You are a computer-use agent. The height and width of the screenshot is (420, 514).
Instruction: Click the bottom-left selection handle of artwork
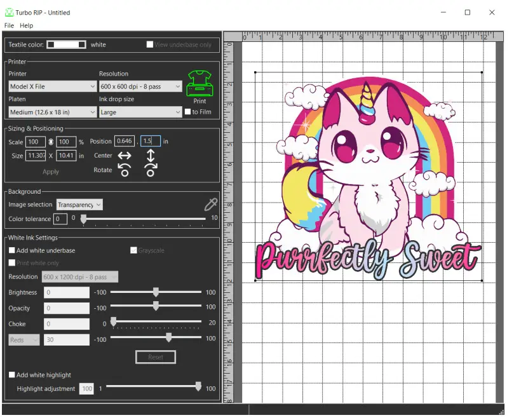[x=255, y=281]
